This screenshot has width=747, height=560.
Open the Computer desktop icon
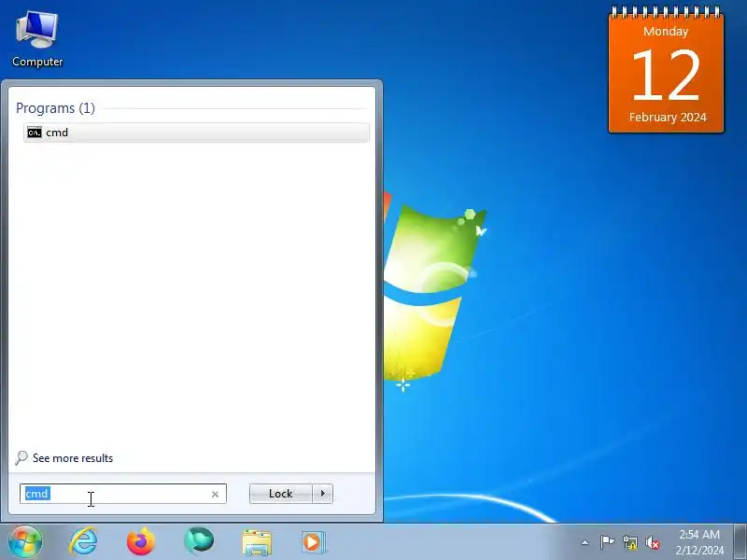pos(37,39)
